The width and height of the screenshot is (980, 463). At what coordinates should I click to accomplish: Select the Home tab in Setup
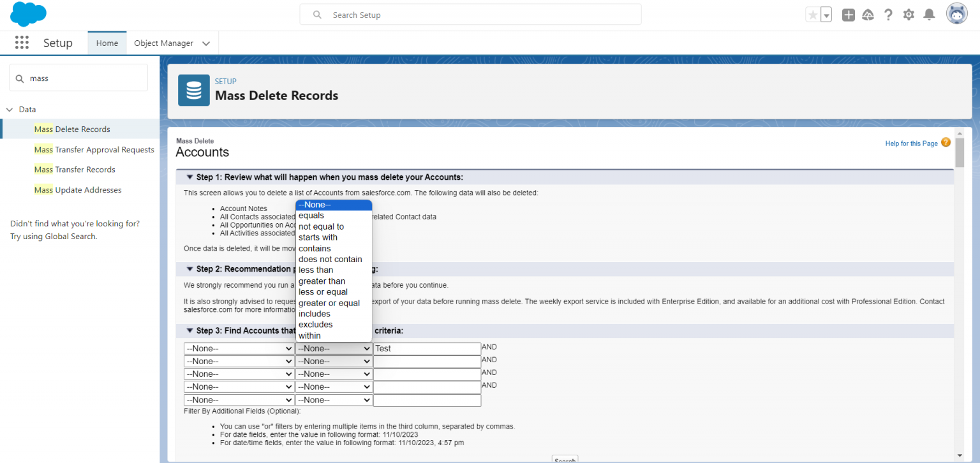point(107,43)
